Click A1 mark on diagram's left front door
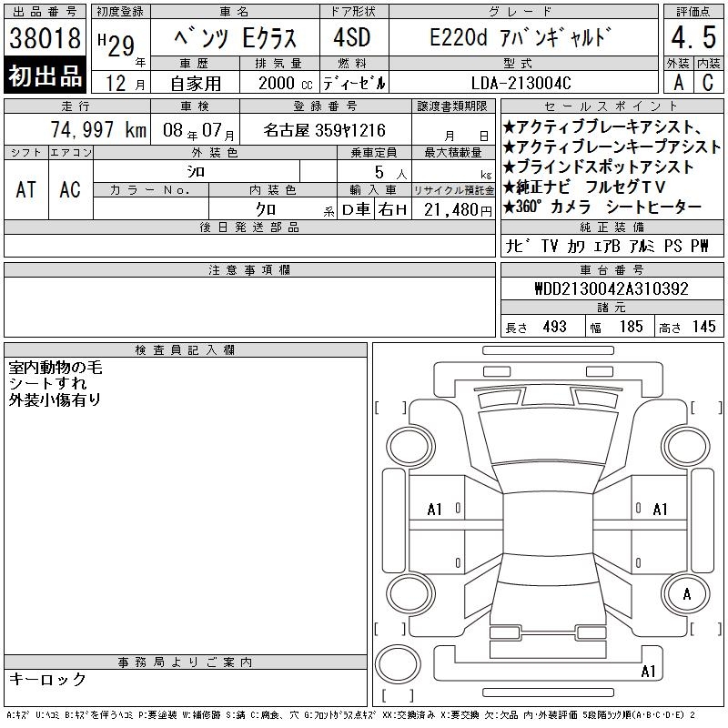 pyautogui.click(x=435, y=510)
